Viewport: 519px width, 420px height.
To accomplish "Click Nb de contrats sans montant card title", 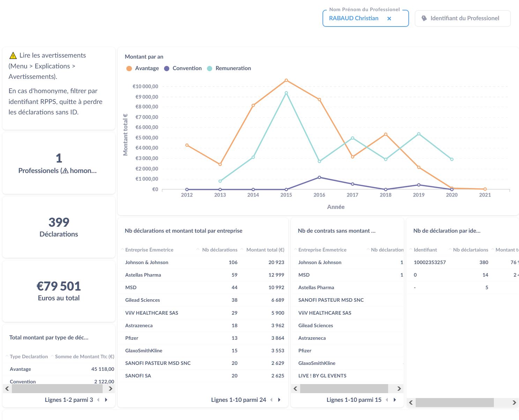I will pyautogui.click(x=336, y=231).
